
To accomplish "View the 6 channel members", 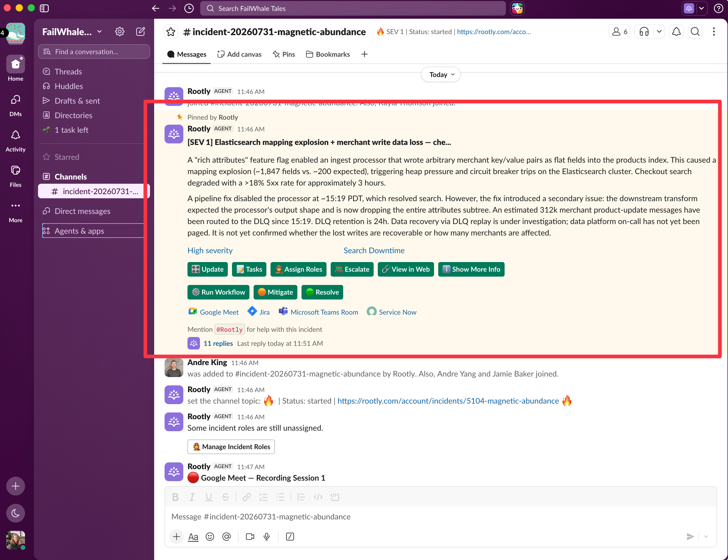I will (619, 32).
